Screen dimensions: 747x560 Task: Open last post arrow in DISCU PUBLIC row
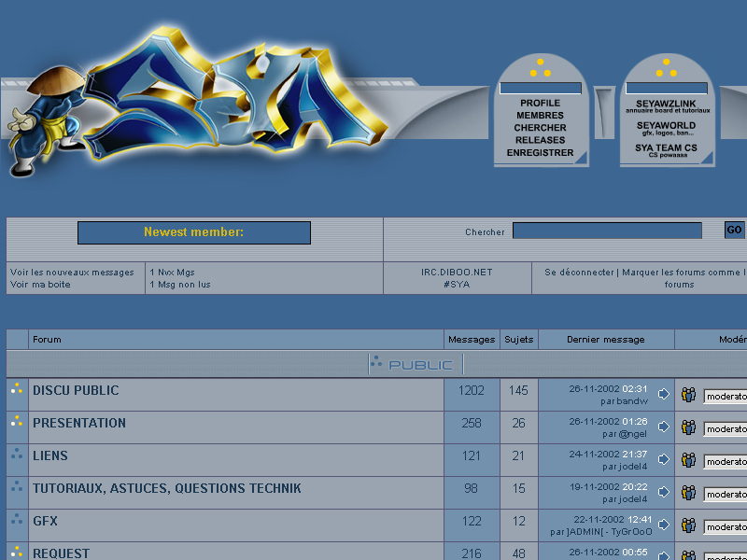tap(664, 395)
